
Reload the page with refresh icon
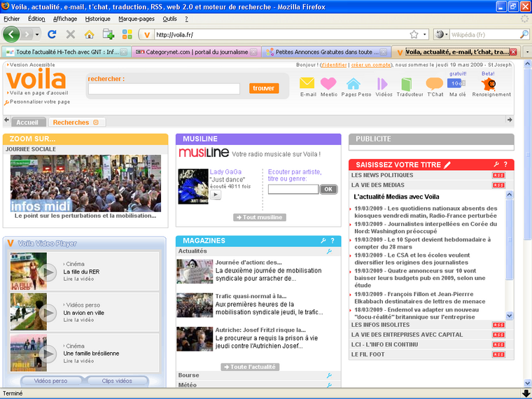click(52, 34)
